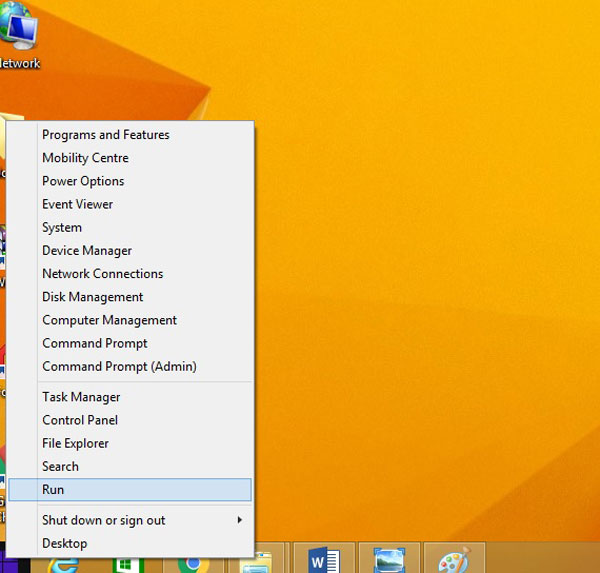This screenshot has width=600, height=573.
Task: Expand Shut down or sign out submenu
Action: [x=130, y=520]
